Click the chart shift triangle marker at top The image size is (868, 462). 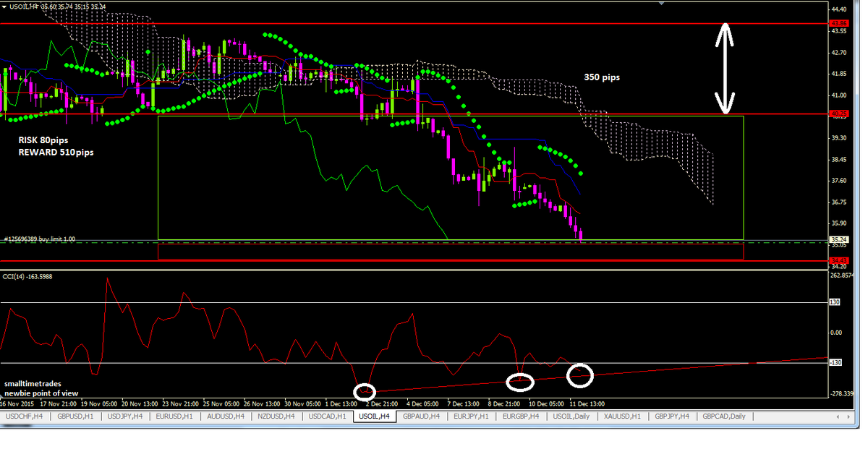(x=662, y=4)
